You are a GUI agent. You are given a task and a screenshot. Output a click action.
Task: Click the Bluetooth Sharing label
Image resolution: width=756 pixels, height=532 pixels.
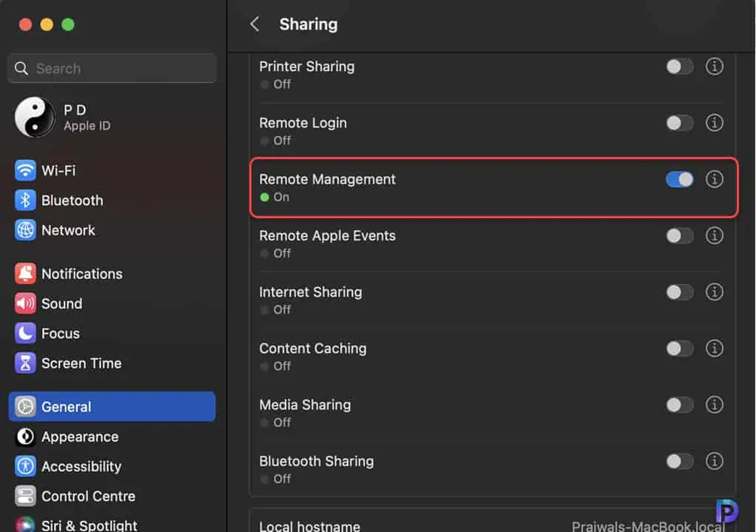(317, 462)
